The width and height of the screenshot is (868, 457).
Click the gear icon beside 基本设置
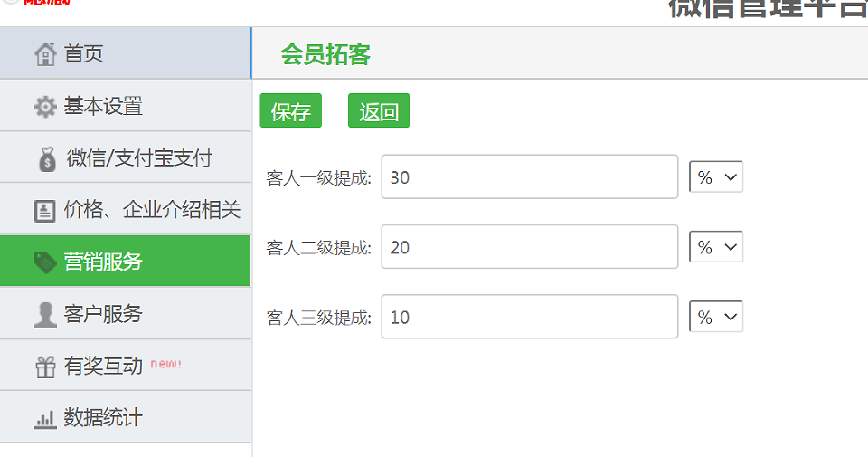point(45,107)
